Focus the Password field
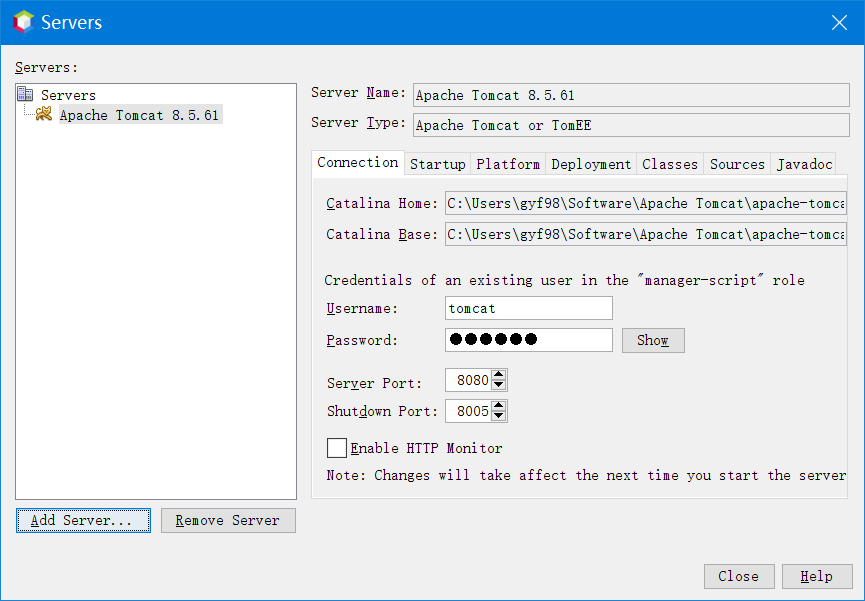865x601 pixels. coord(528,340)
